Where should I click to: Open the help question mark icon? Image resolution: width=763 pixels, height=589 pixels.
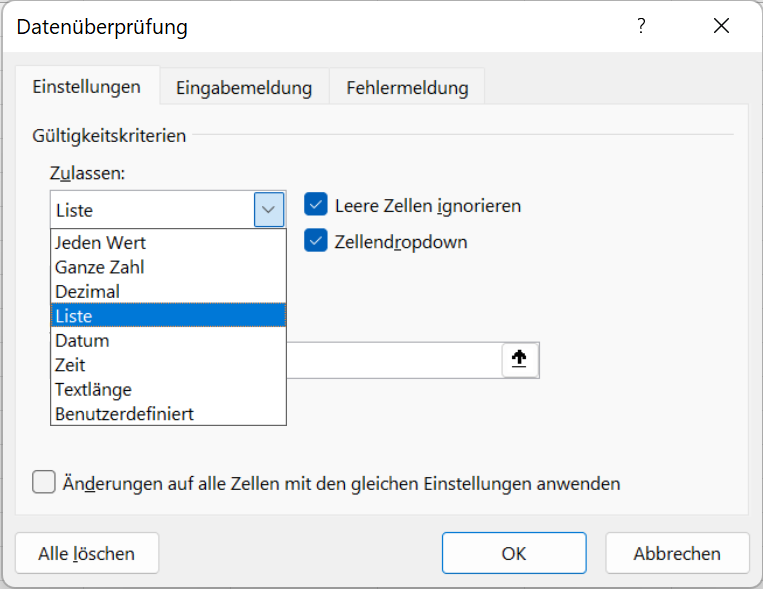click(x=641, y=26)
